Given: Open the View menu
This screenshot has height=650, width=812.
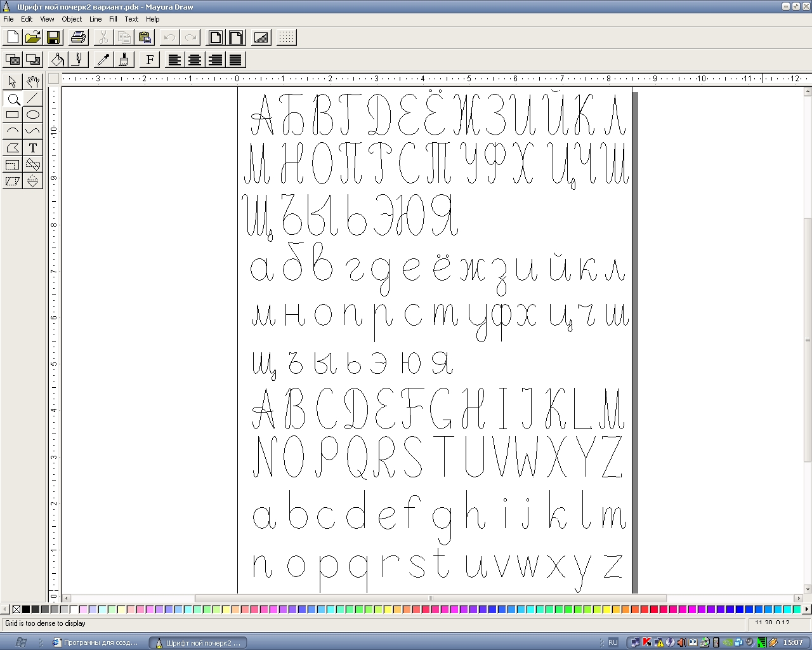Looking at the screenshot, I should 47,19.
